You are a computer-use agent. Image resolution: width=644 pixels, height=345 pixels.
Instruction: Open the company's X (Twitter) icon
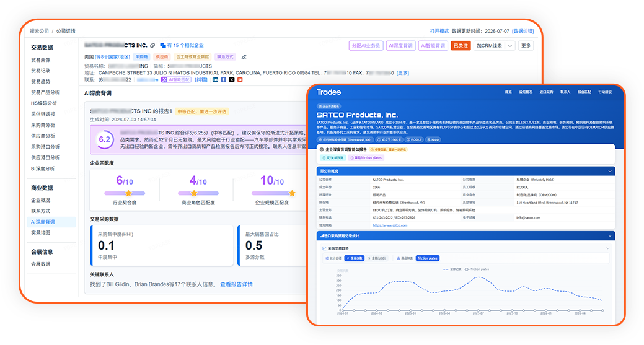(x=232, y=79)
